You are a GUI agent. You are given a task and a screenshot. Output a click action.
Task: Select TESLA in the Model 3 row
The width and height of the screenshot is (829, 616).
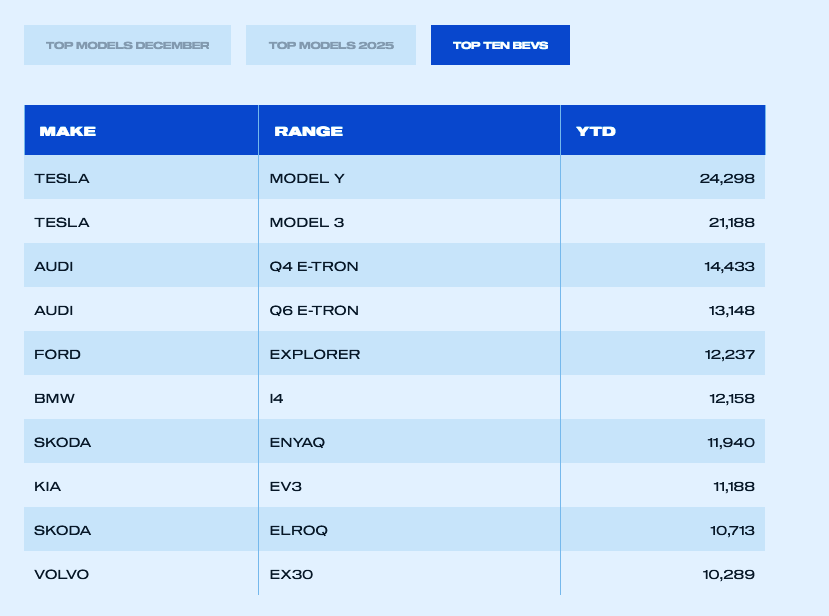click(x=62, y=222)
